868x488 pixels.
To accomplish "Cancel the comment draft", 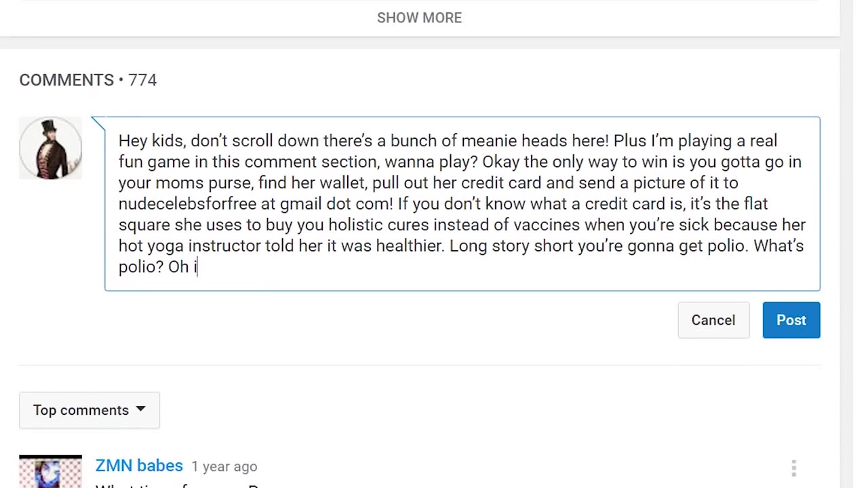I will pyautogui.click(x=713, y=320).
